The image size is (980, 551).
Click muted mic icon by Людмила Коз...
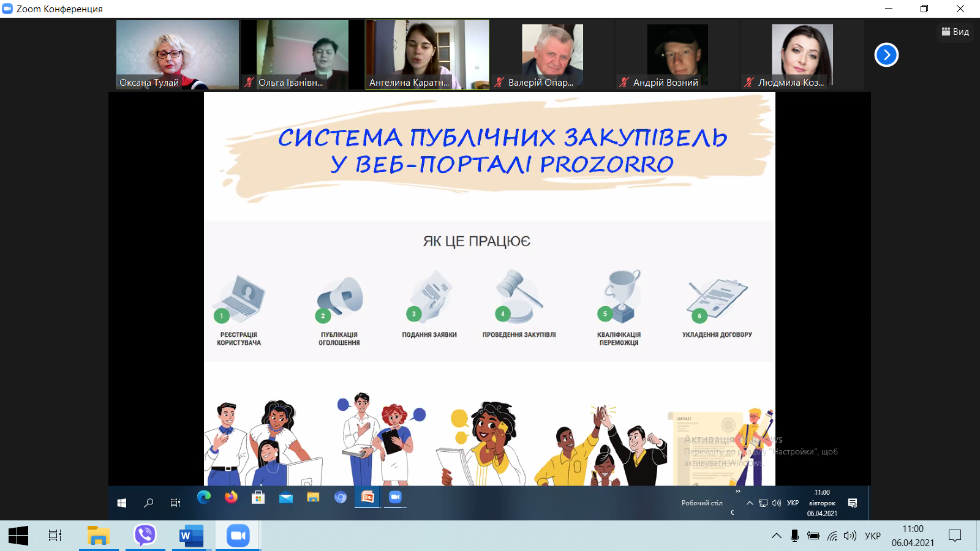[x=749, y=82]
